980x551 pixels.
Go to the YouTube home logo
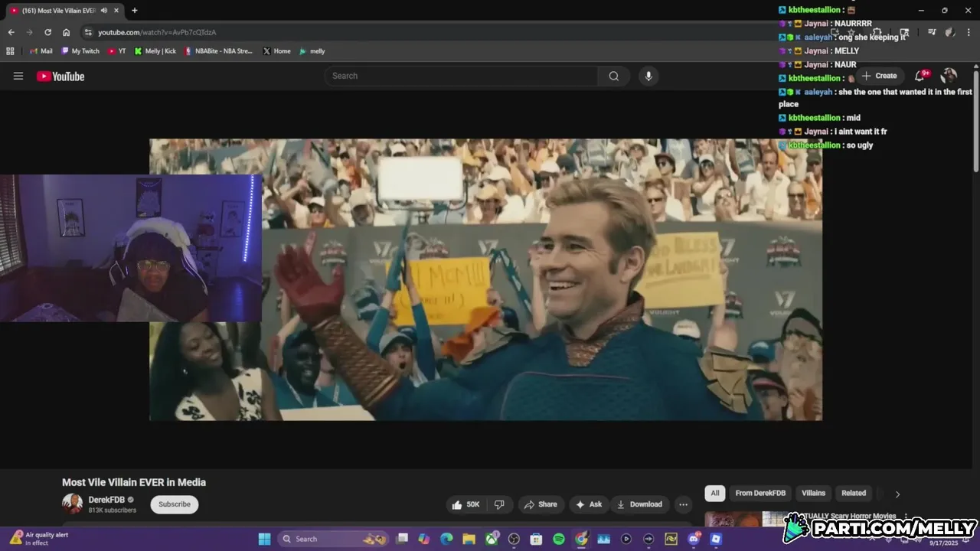coord(60,77)
